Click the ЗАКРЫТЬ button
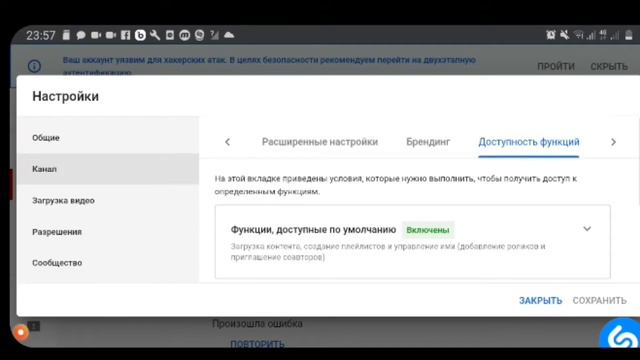 tap(540, 300)
